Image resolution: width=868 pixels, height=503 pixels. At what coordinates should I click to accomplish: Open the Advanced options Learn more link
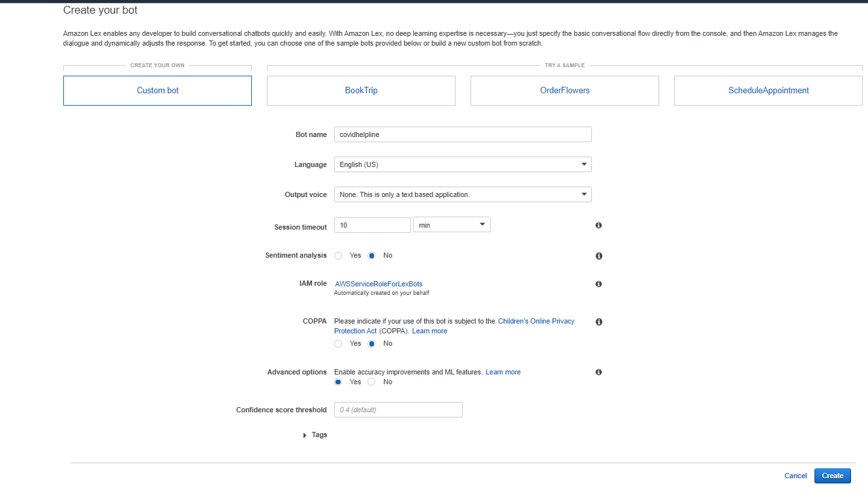(x=503, y=372)
